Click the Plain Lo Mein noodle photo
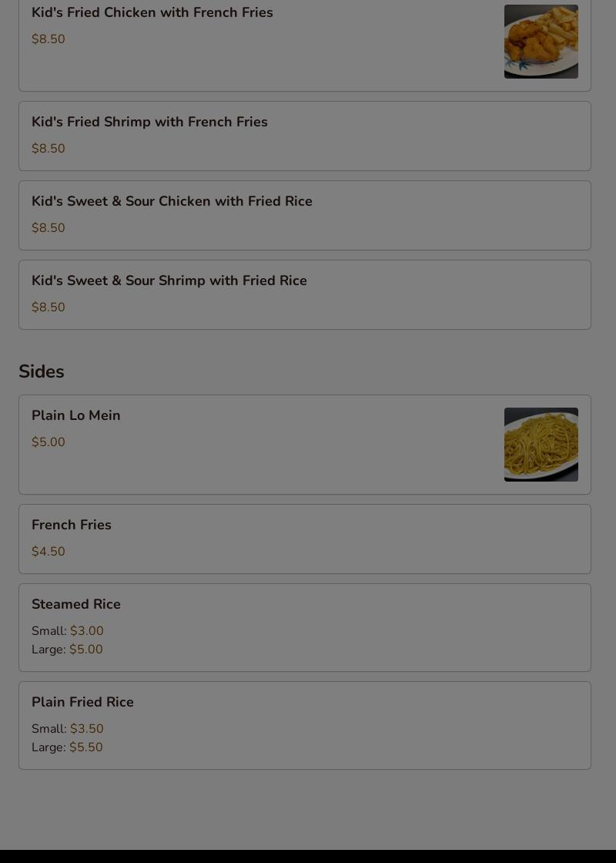The height and width of the screenshot is (863, 616). coord(541,445)
